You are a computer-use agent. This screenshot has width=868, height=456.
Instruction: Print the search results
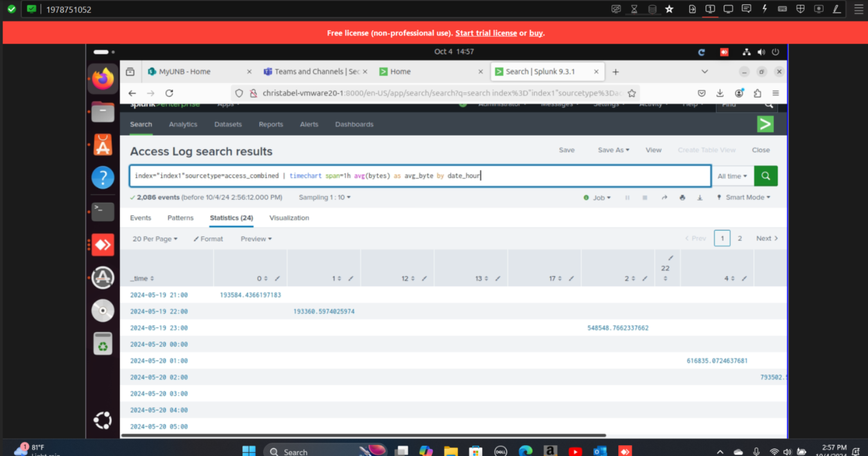coord(682,198)
